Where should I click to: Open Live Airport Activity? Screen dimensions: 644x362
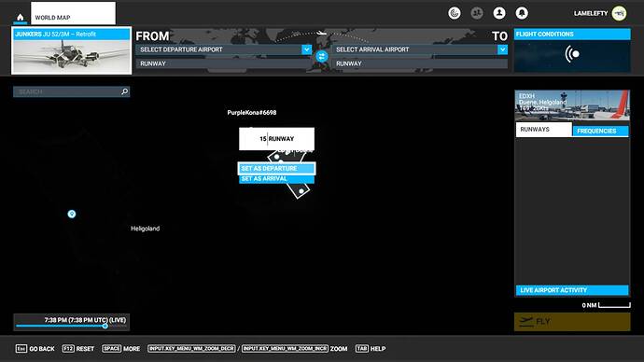point(572,290)
